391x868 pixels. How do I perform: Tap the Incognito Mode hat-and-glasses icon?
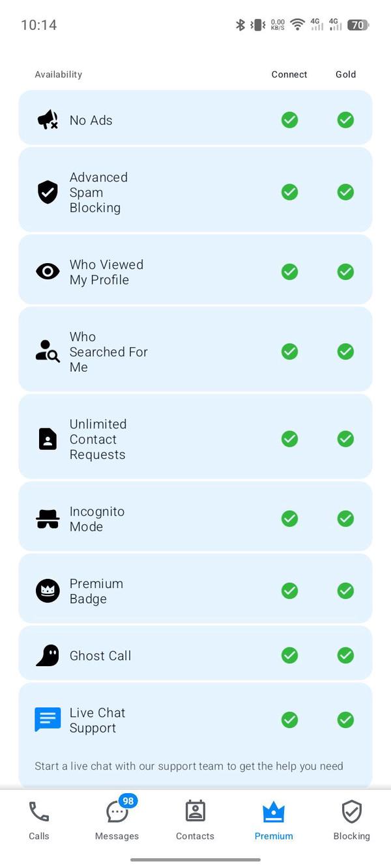(48, 519)
